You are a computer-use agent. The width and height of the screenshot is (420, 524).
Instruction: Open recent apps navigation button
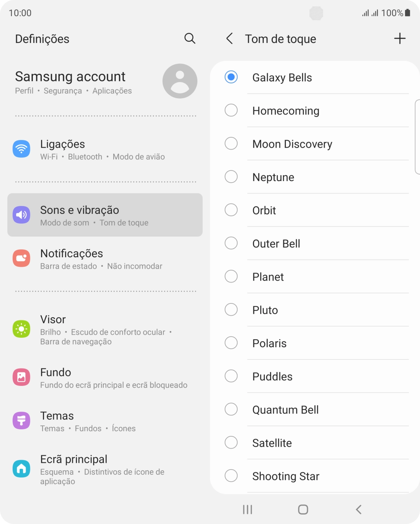tap(247, 509)
